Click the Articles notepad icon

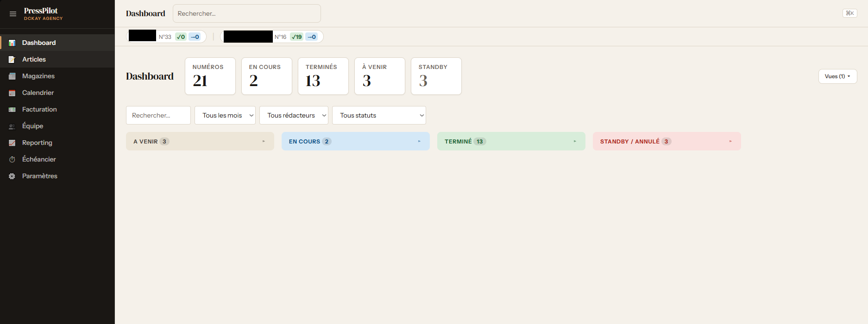pyautogui.click(x=12, y=60)
